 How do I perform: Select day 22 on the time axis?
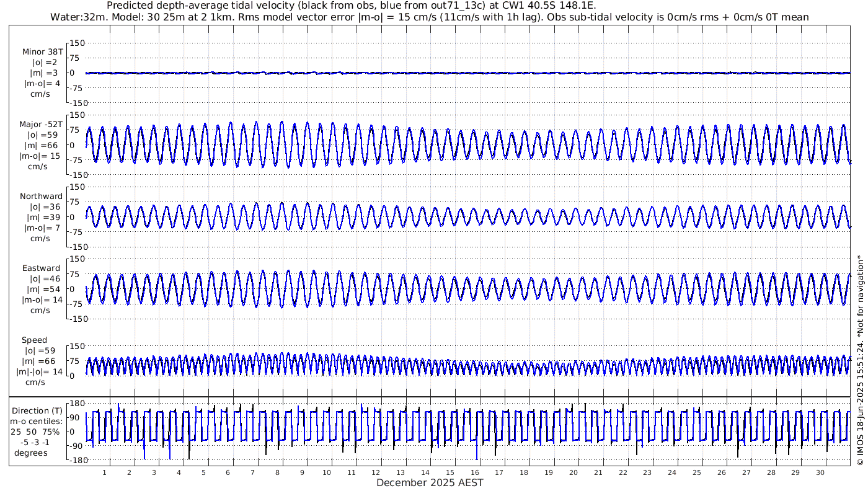tap(623, 472)
